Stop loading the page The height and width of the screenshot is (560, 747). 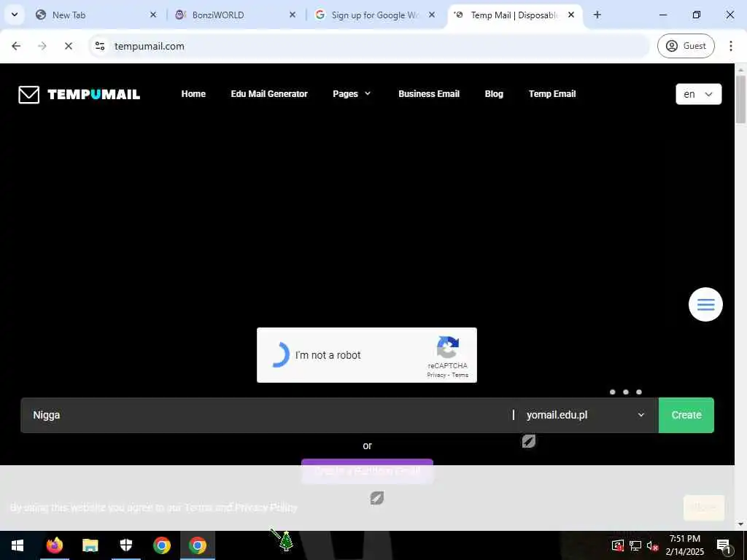(68, 46)
